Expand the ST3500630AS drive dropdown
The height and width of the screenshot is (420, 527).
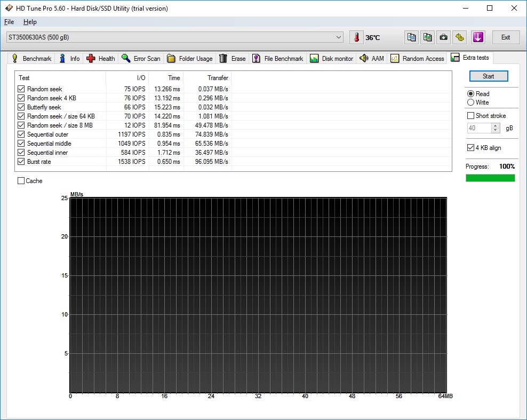339,37
